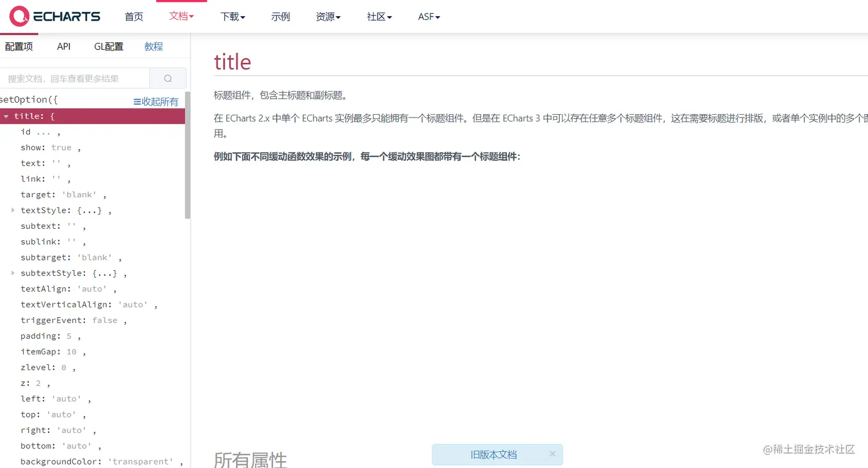Collapse the title tree node
Screen dimensions: 868x468
click(6, 116)
